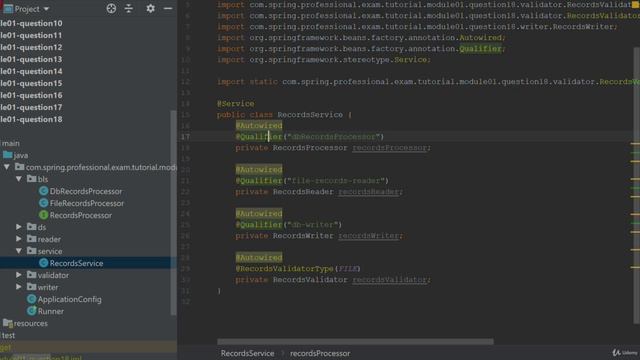
Task: Hide the Project panel minus icon
Action: 168,9
